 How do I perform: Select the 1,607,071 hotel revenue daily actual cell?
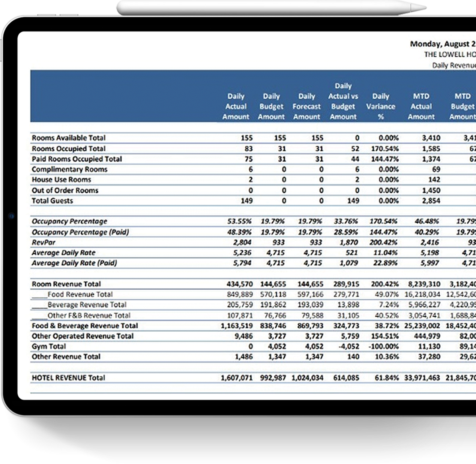pyautogui.click(x=237, y=378)
